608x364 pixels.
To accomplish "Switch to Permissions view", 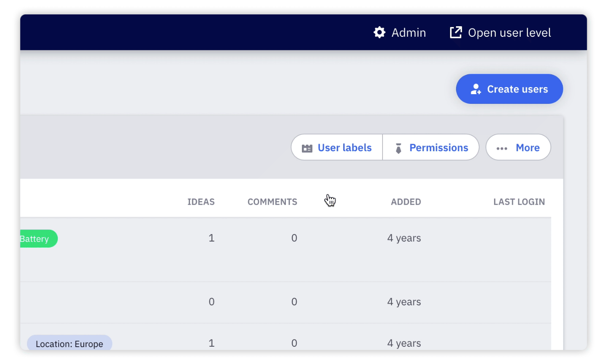I will [x=438, y=148].
